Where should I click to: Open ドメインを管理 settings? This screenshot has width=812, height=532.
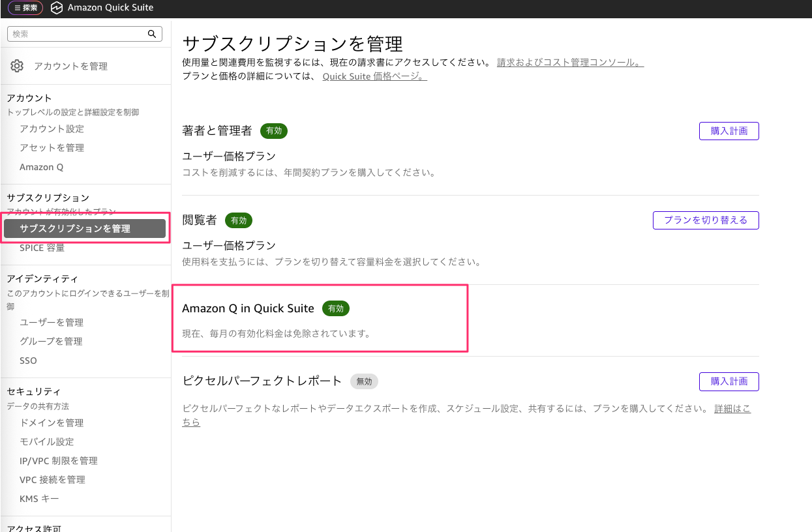pos(52,423)
